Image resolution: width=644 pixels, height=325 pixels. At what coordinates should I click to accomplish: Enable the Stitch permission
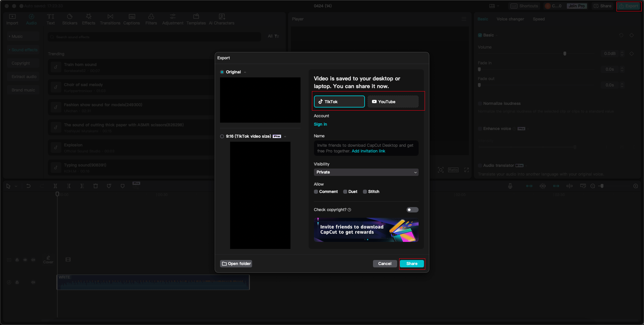point(365,192)
